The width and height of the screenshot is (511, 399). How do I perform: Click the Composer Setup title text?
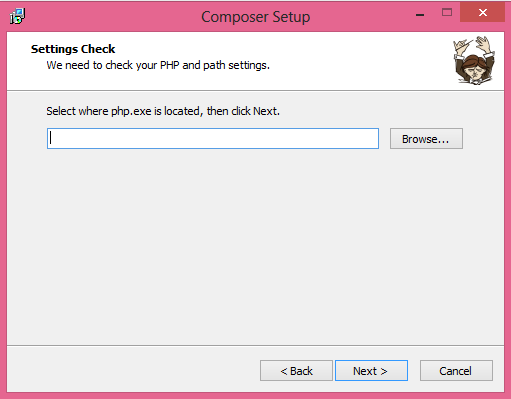(x=256, y=17)
